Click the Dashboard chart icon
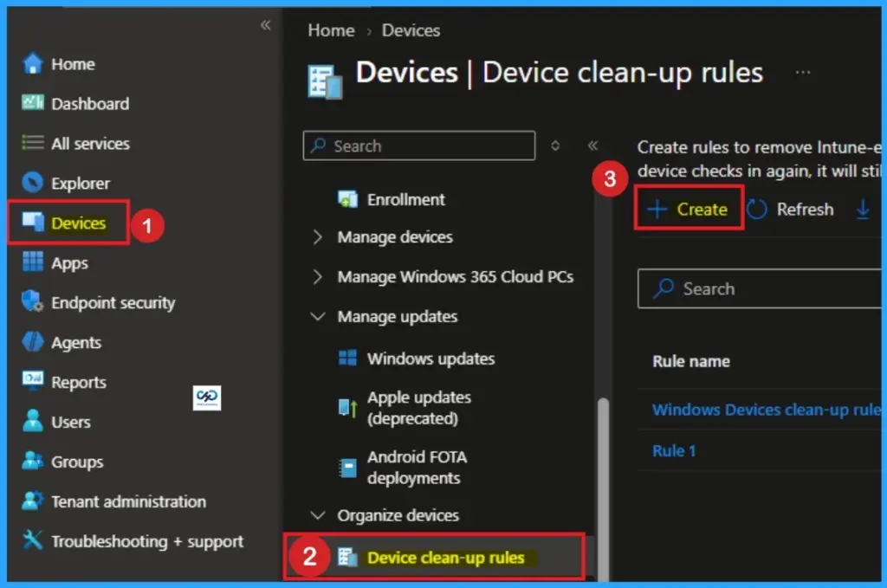This screenshot has height=588, width=887. pyautogui.click(x=33, y=103)
